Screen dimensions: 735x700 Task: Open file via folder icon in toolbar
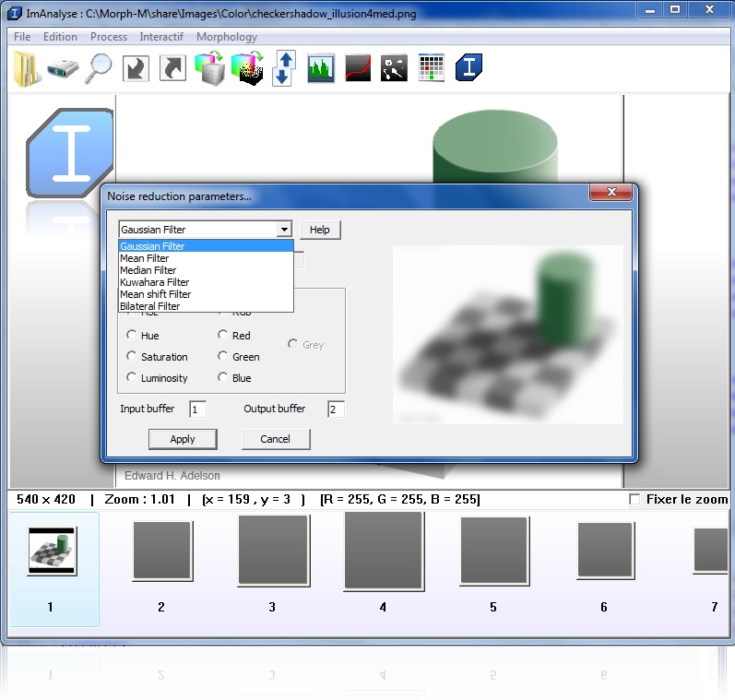[26, 68]
